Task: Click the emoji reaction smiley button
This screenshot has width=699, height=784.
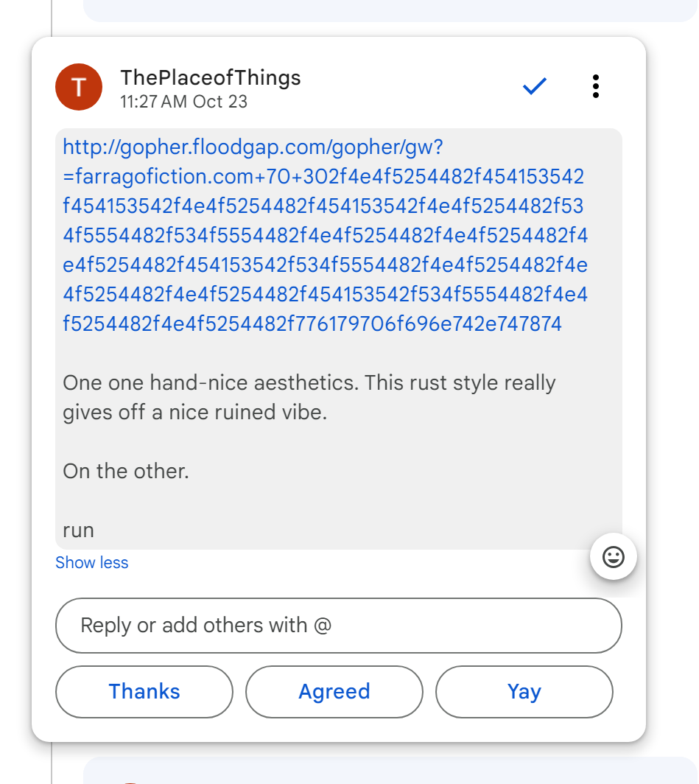Action: point(613,557)
